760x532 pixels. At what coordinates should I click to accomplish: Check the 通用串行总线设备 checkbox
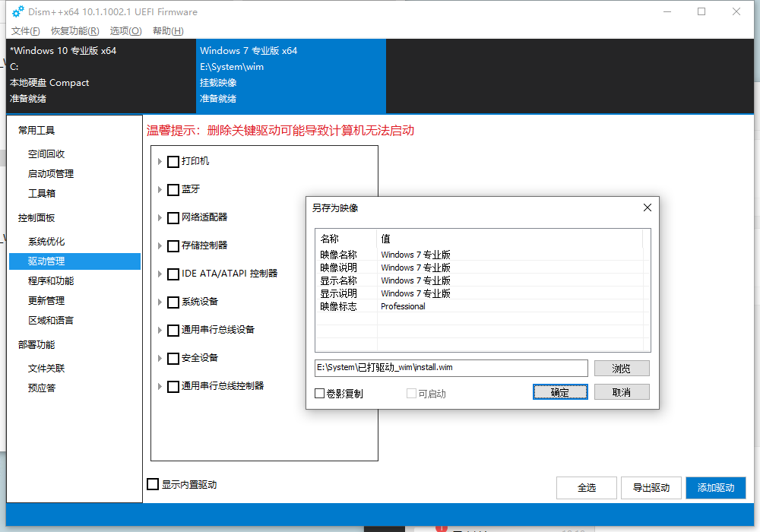point(173,330)
